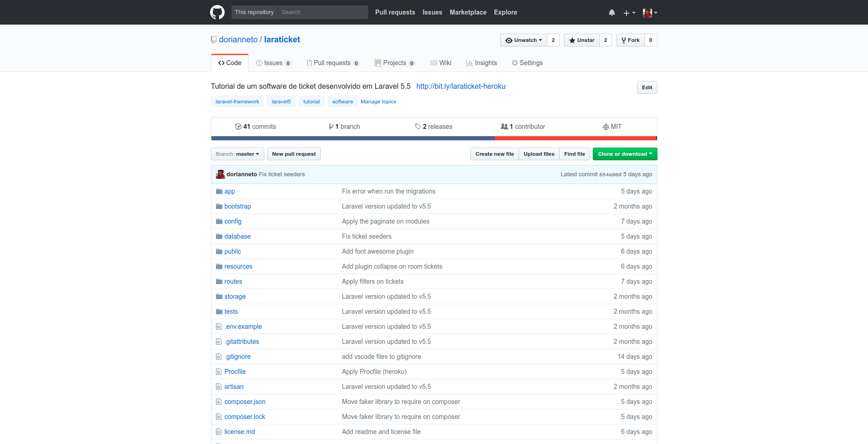Image resolution: width=868 pixels, height=444 pixels.
Task: Click the composer.lock file icon
Action: (219, 417)
